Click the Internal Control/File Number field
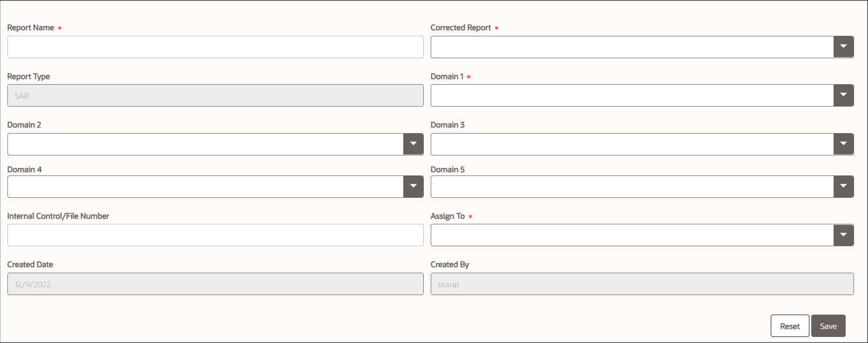This screenshot has width=868, height=343. coord(215,235)
